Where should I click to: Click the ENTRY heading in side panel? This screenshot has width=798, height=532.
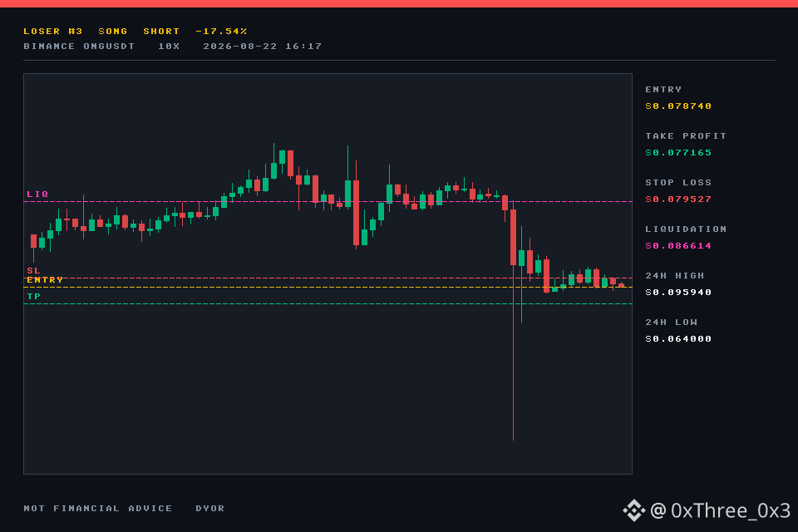(x=663, y=90)
